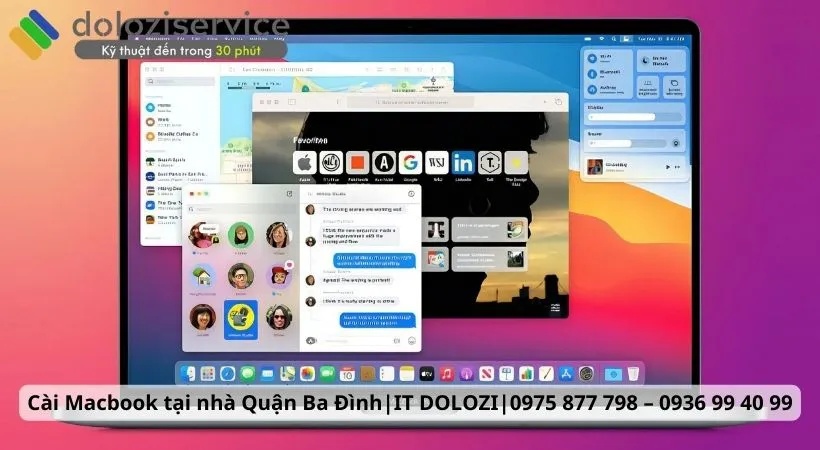Open Google favorite in Safari
This screenshot has width=820, height=450.
[410, 163]
